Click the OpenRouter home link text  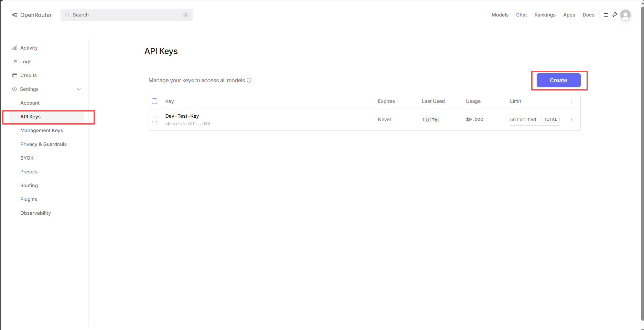tap(36, 15)
